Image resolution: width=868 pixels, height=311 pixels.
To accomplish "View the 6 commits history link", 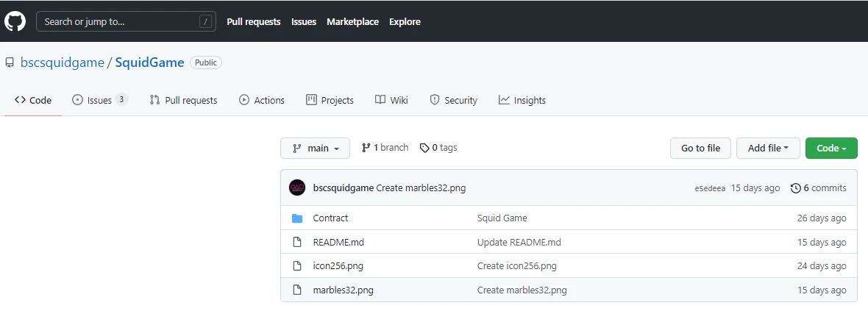I will [819, 188].
